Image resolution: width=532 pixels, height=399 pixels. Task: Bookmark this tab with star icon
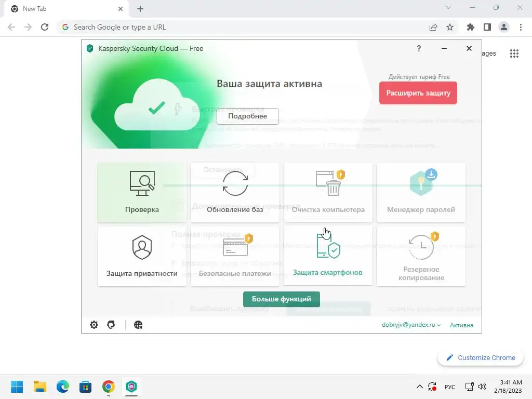click(x=450, y=27)
